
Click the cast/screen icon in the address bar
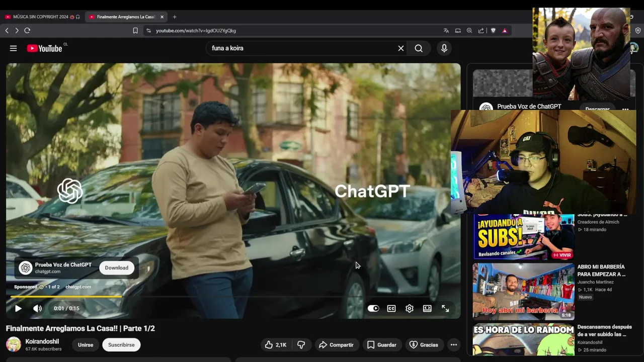click(x=458, y=31)
